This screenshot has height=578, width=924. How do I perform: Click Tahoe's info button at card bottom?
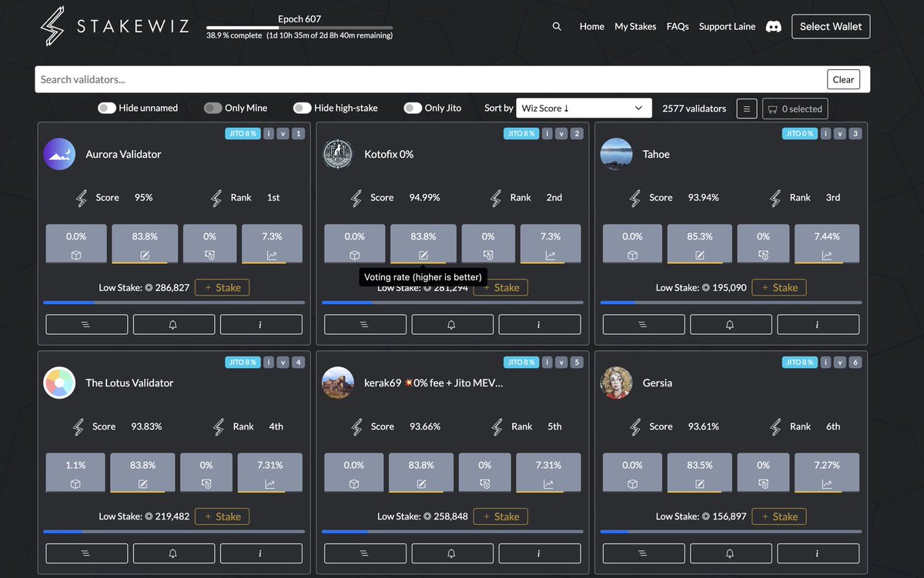tap(819, 325)
